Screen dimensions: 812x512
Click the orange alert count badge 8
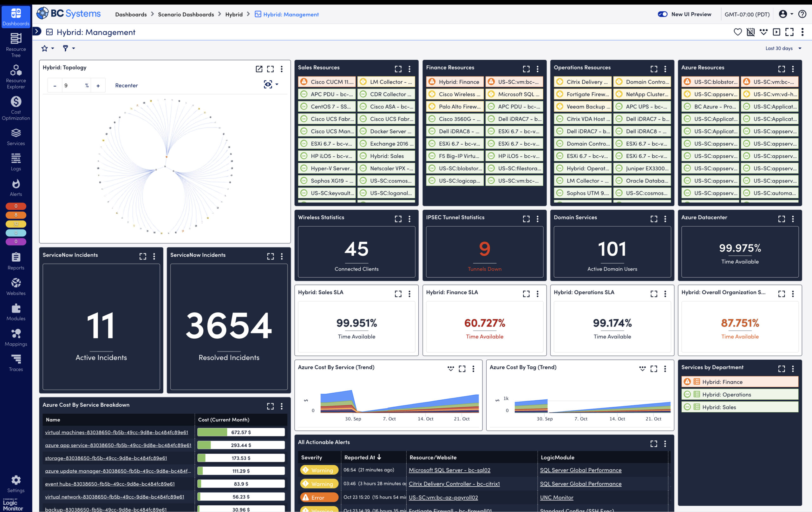click(16, 215)
